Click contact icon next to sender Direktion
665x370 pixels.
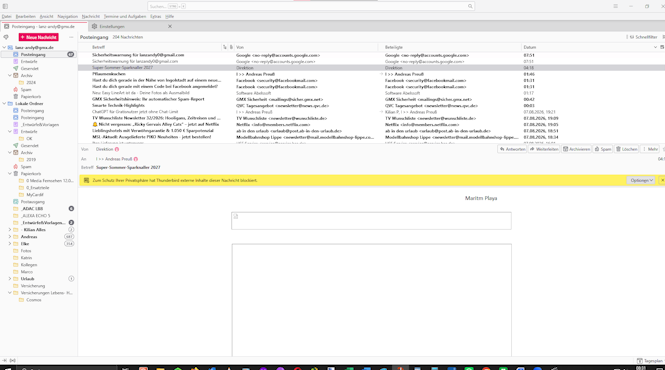(x=117, y=149)
